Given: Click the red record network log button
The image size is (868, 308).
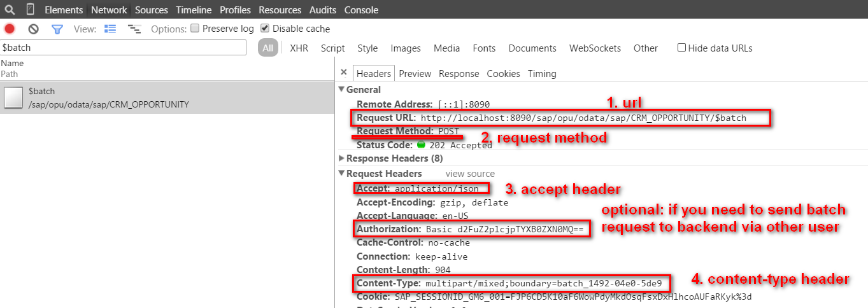Looking at the screenshot, I should (10, 29).
